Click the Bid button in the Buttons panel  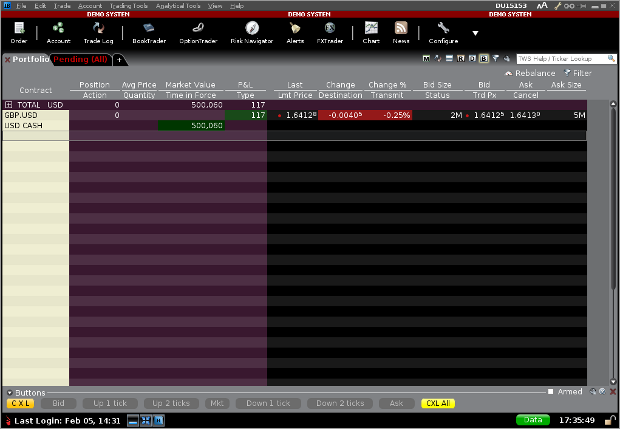[x=58, y=403]
